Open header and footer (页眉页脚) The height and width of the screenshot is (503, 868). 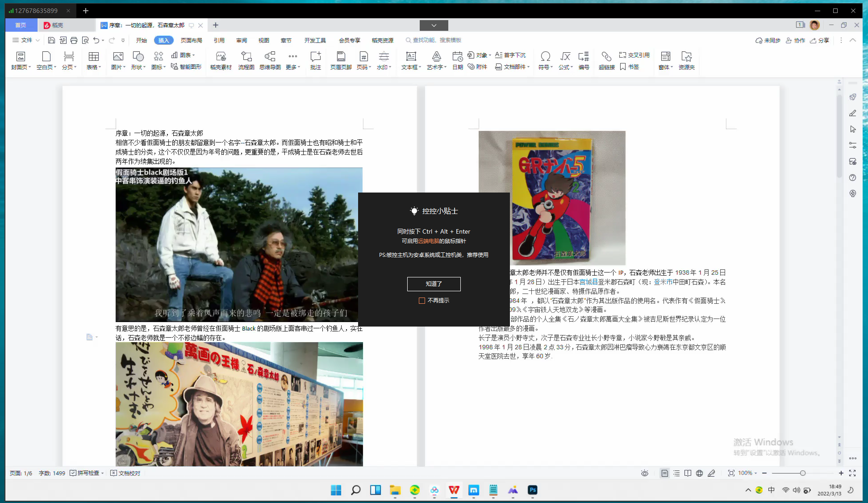click(x=341, y=61)
